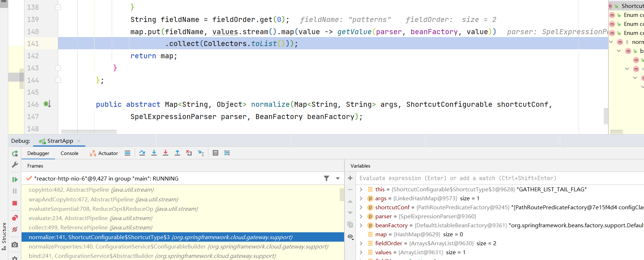Select the evaluate:234 AbstractPipeline frame
This screenshot has height=260, width=644.
(x=181, y=218)
